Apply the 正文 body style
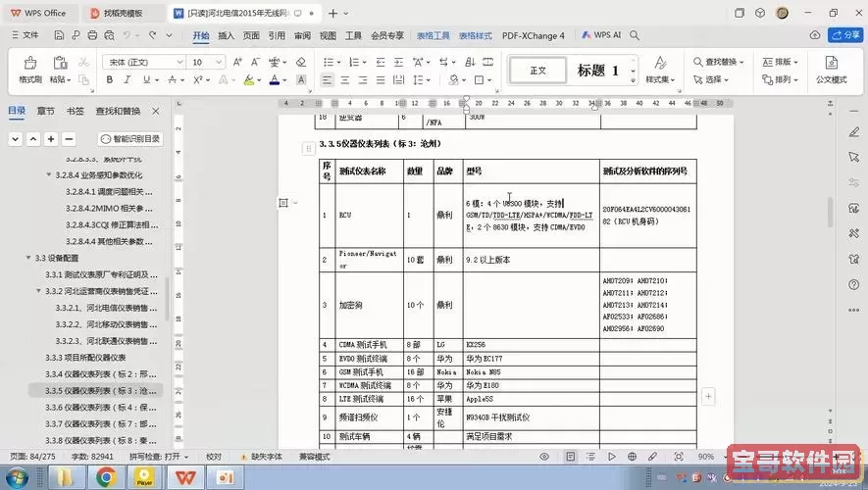The height and width of the screenshot is (490, 868). pos(538,71)
